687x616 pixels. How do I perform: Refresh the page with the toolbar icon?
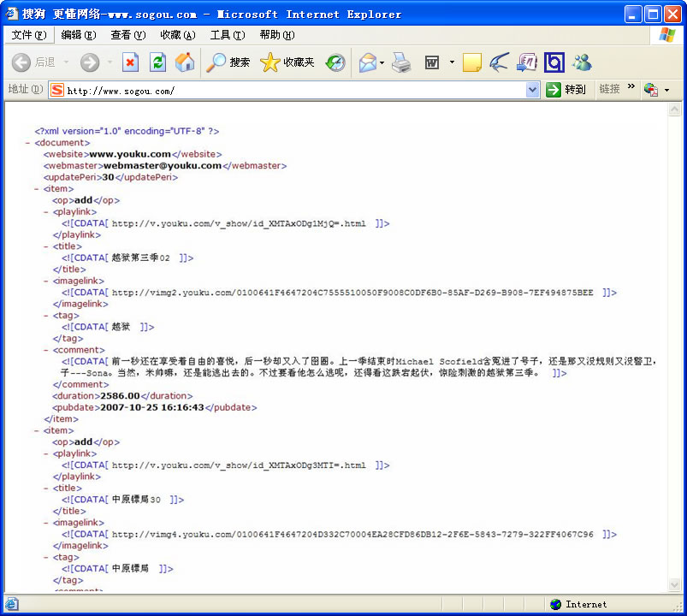157,62
